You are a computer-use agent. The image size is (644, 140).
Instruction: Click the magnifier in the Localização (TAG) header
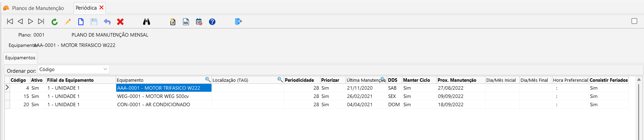280,80
